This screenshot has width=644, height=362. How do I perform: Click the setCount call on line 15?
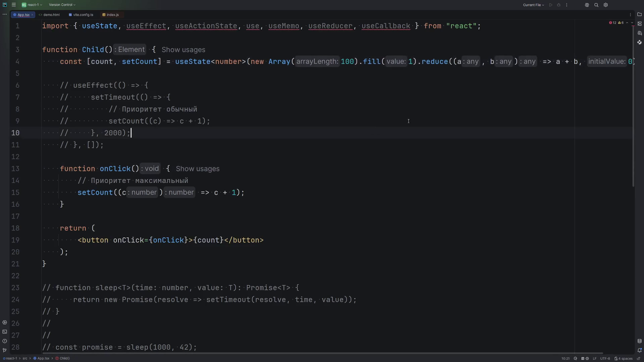point(95,192)
